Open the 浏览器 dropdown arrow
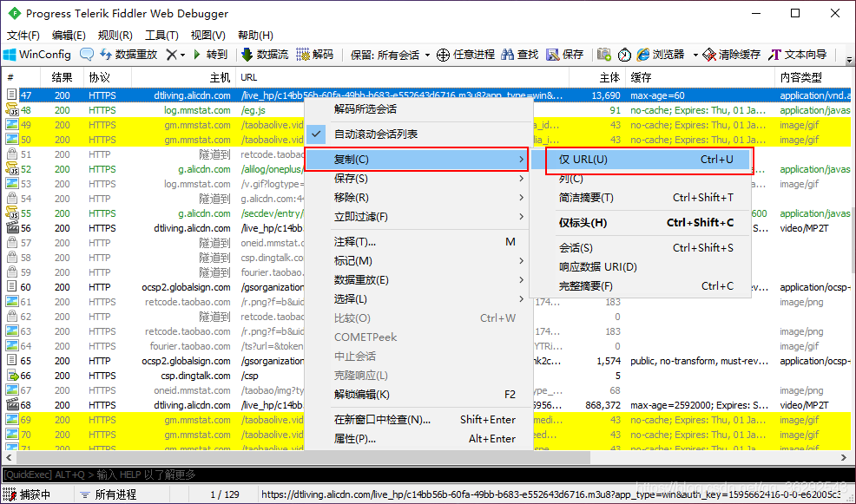Viewport: 856px width, 504px height. [x=695, y=56]
